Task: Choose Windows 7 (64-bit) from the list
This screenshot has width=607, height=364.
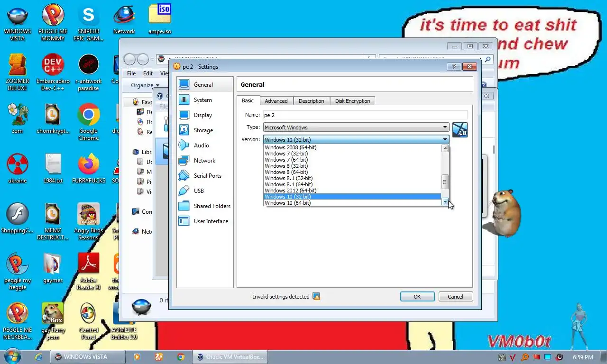Action: (352, 160)
